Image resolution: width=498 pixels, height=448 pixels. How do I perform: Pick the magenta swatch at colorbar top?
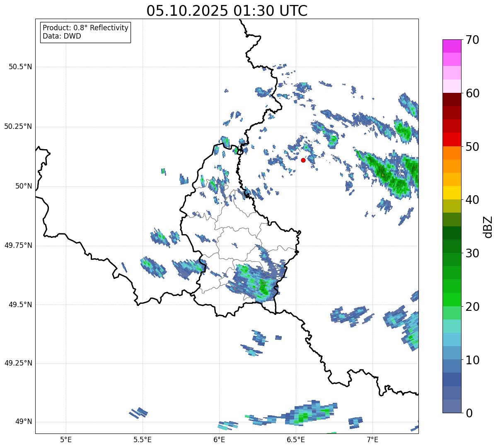tap(452, 46)
